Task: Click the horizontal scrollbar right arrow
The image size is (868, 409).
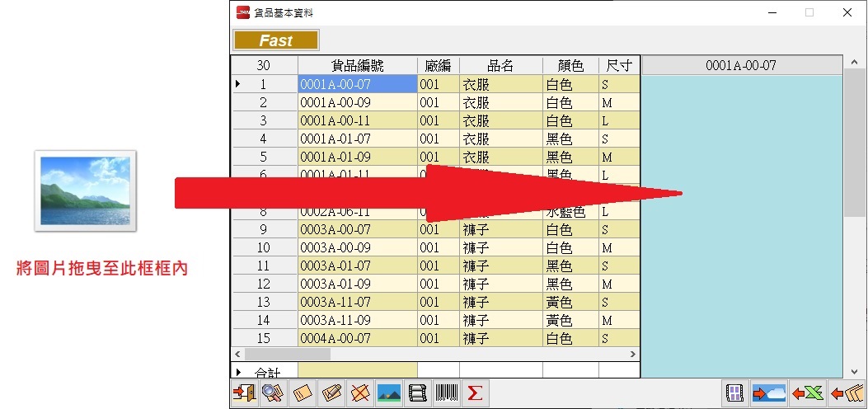Action: click(633, 354)
